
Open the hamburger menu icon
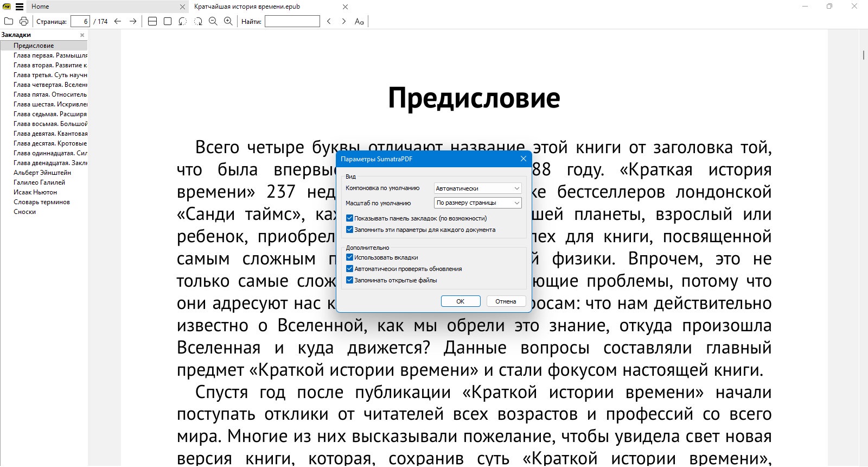tap(20, 7)
